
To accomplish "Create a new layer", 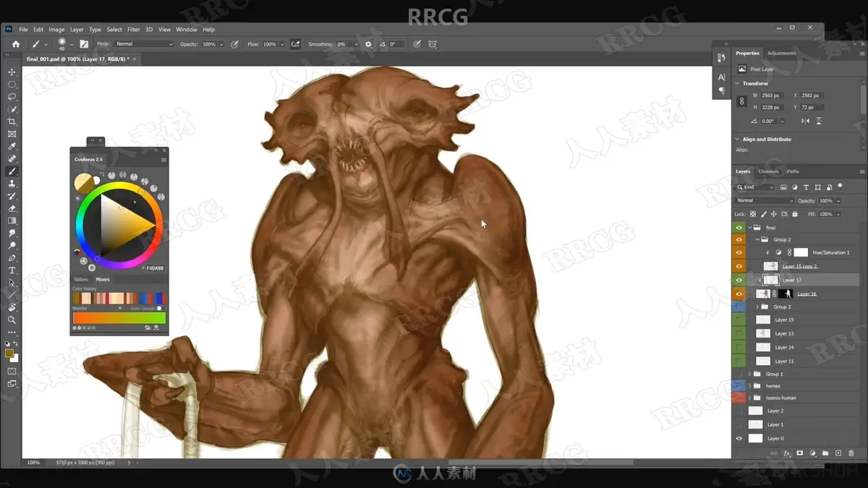I will pos(838,453).
